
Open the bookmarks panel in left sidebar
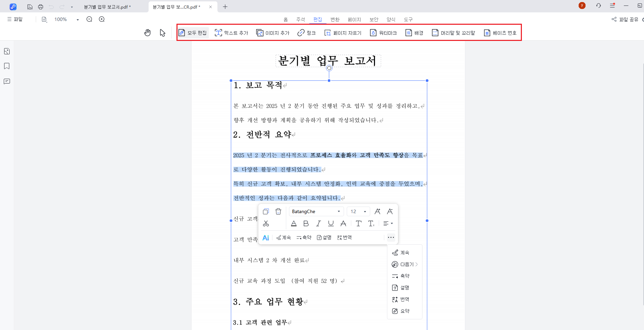pyautogui.click(x=7, y=66)
